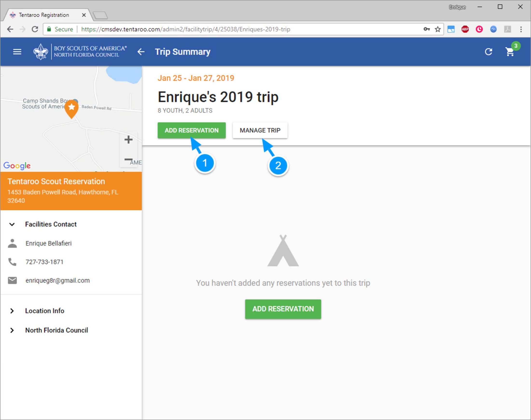531x420 pixels.
Task: Click the back arrow beside Trip Summary
Action: (141, 52)
